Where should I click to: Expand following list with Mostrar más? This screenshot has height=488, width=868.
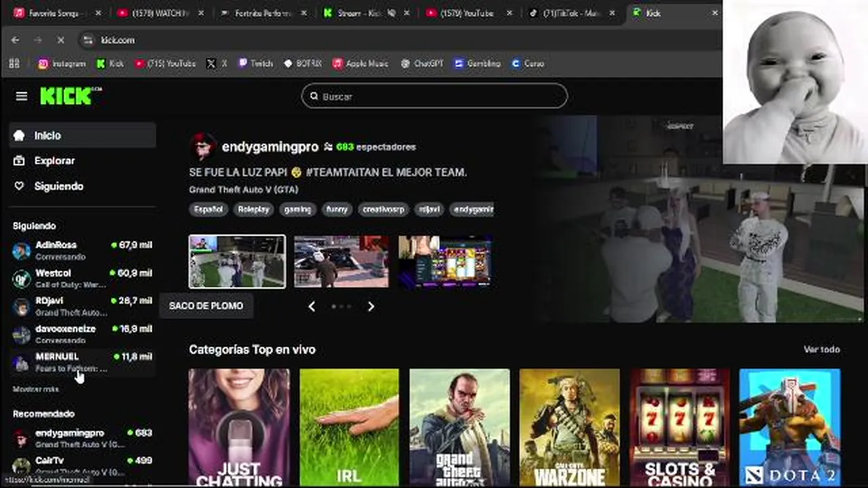click(x=36, y=389)
